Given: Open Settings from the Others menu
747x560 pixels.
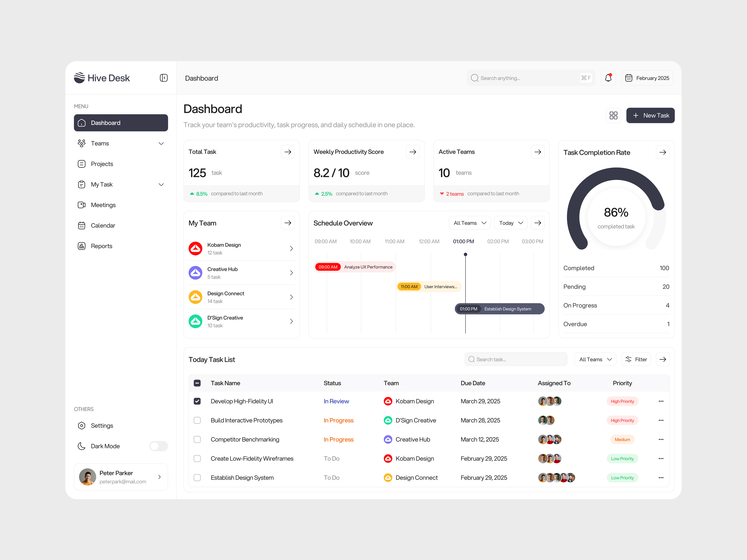Looking at the screenshot, I should click(x=102, y=425).
